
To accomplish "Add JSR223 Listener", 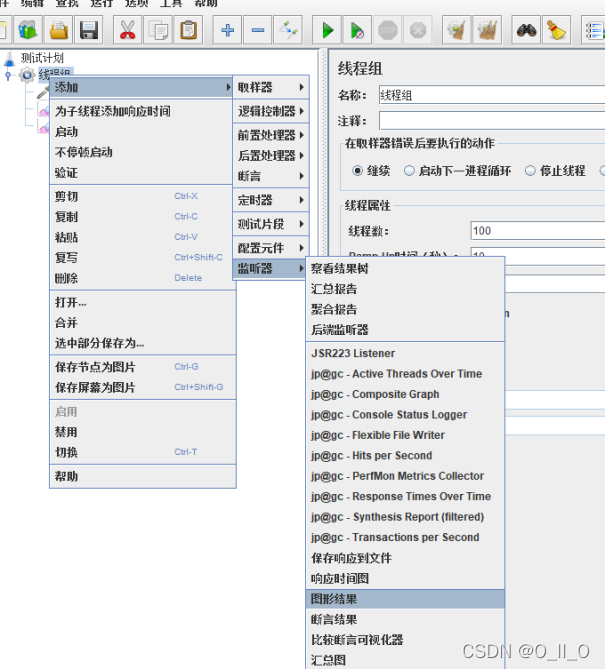I will point(405,353).
